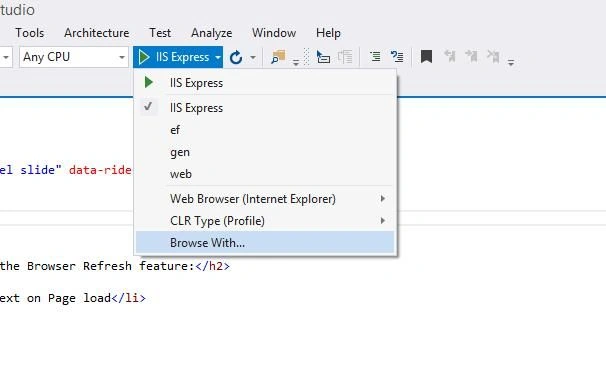Open toolbar overflow options after Find icon

[x=296, y=62]
